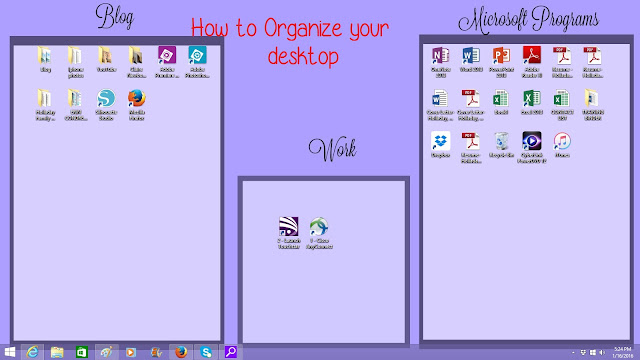Open the taskbar clock and date
This screenshot has width=640, height=360.
coord(622,352)
